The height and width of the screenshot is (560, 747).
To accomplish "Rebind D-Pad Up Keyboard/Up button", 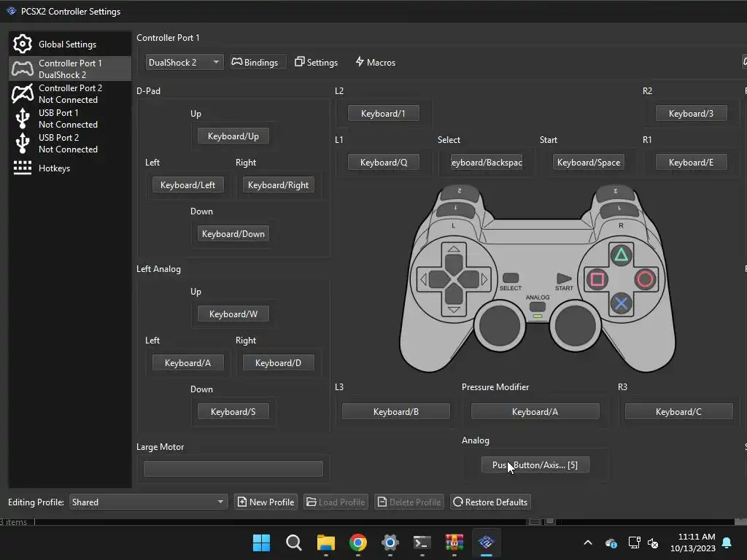I will click(233, 136).
